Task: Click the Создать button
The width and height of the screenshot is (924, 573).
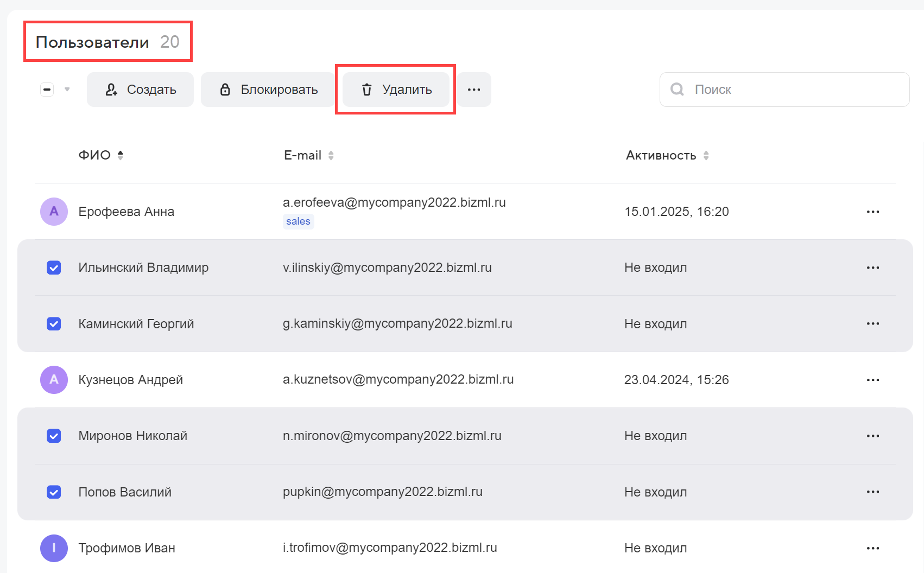Action: point(140,90)
